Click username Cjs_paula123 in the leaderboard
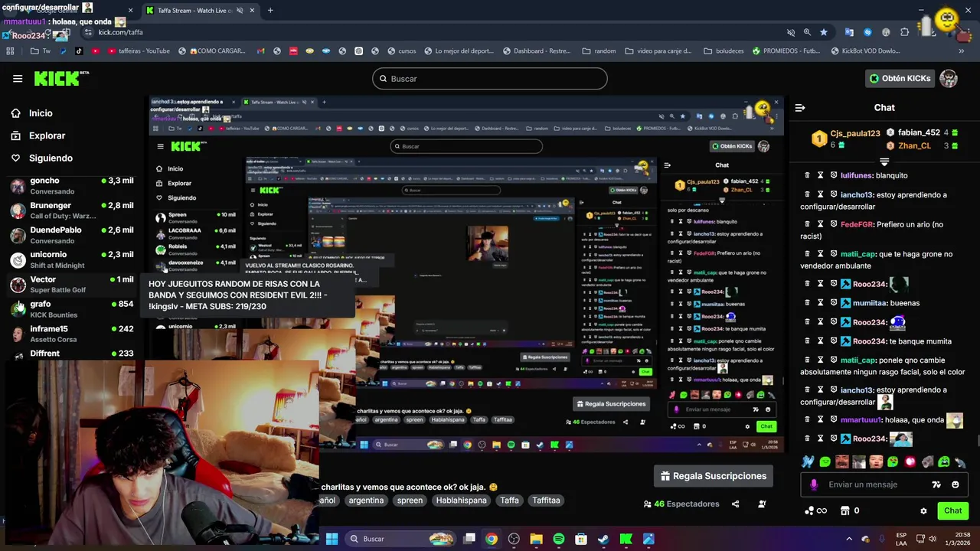Screen dimensions: 980x551 (x=855, y=133)
